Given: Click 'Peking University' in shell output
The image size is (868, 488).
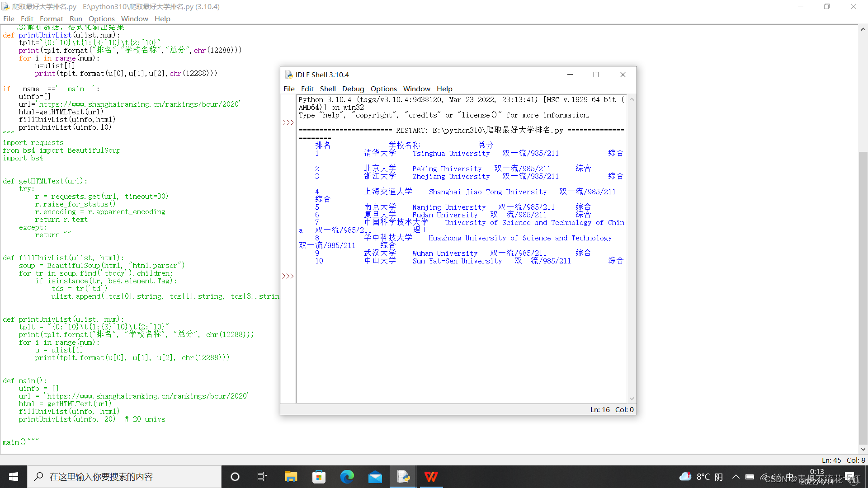Looking at the screenshot, I should pyautogui.click(x=447, y=169).
